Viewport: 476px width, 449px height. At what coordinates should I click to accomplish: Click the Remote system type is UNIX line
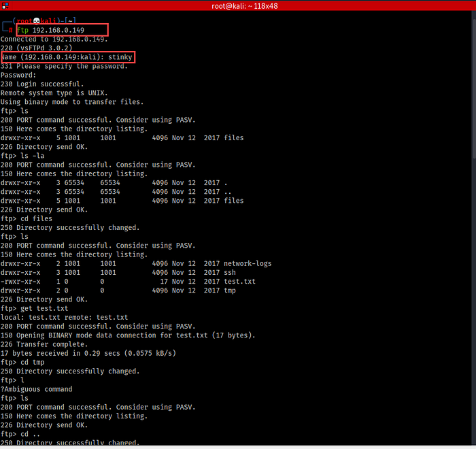click(x=54, y=93)
